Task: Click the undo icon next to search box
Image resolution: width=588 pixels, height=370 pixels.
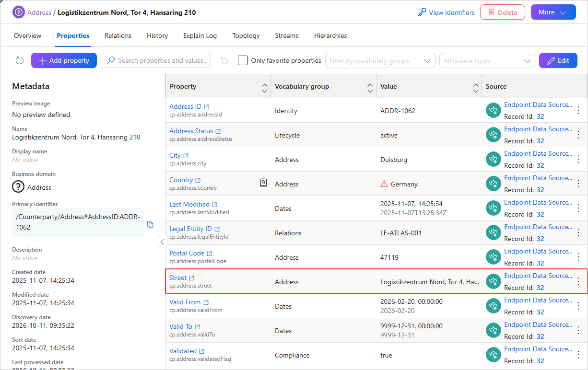Action: click(x=224, y=60)
